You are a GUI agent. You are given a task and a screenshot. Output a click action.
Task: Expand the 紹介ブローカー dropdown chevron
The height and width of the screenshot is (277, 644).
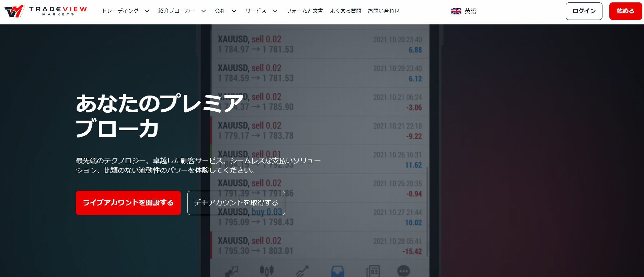coord(203,11)
